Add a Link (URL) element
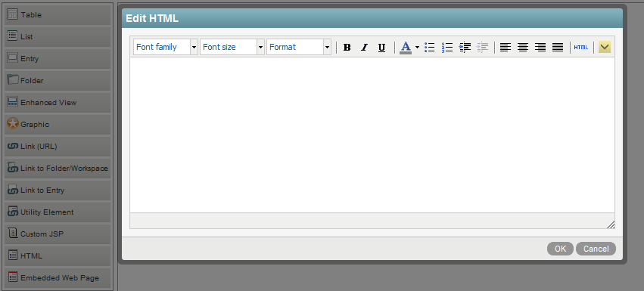The image size is (644, 291). point(58,147)
